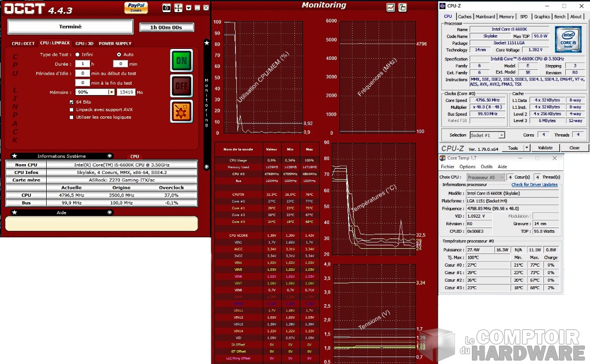Click the PayPal Donate button
Image resolution: width=590 pixels, height=364 pixels.
tap(135, 7)
